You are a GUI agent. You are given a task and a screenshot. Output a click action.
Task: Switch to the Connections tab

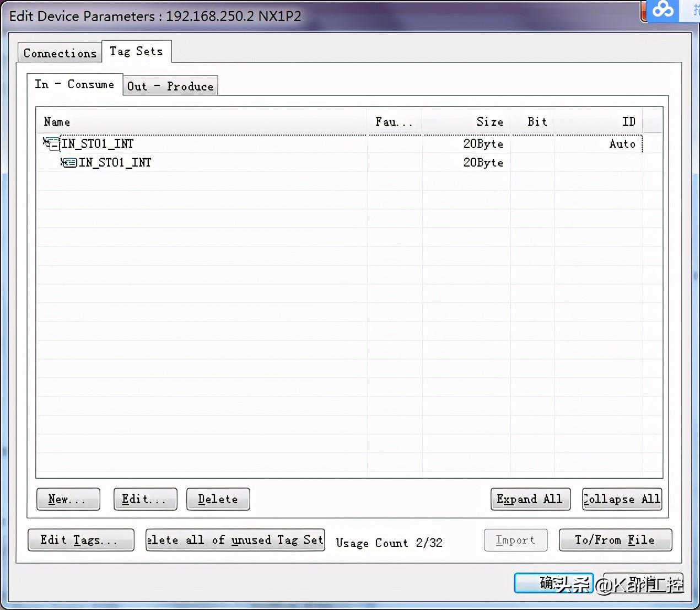coord(60,53)
